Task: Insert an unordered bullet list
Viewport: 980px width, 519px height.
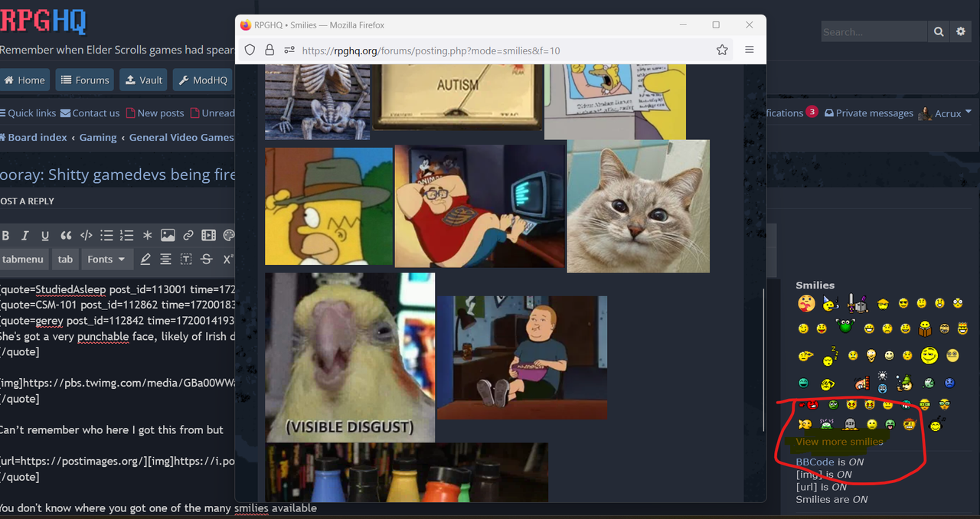Action: [x=106, y=236]
